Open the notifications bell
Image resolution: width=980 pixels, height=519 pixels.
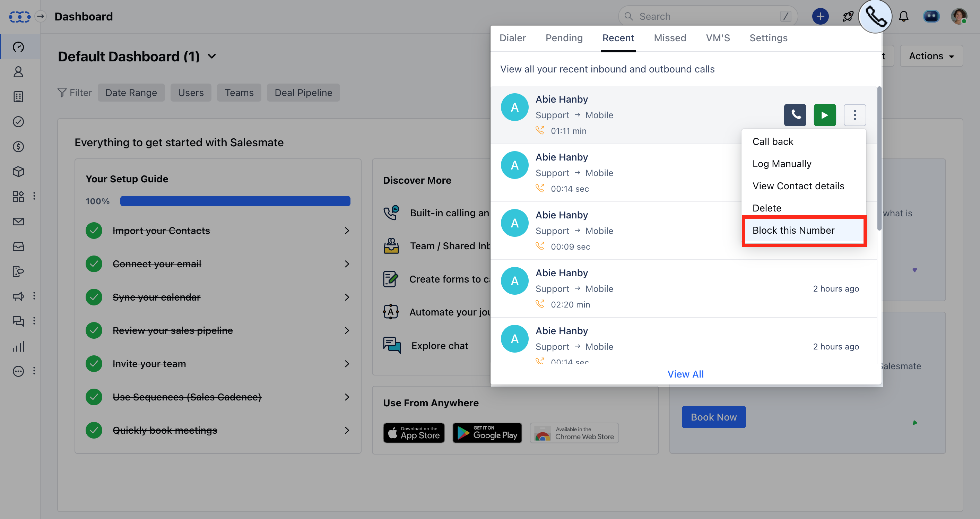tap(903, 17)
